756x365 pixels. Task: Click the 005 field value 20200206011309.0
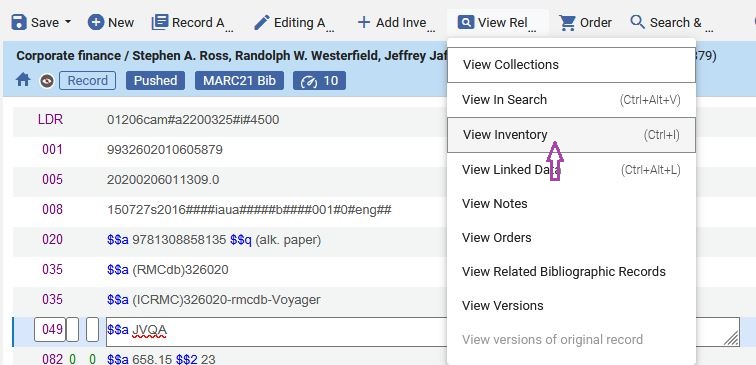(x=163, y=180)
